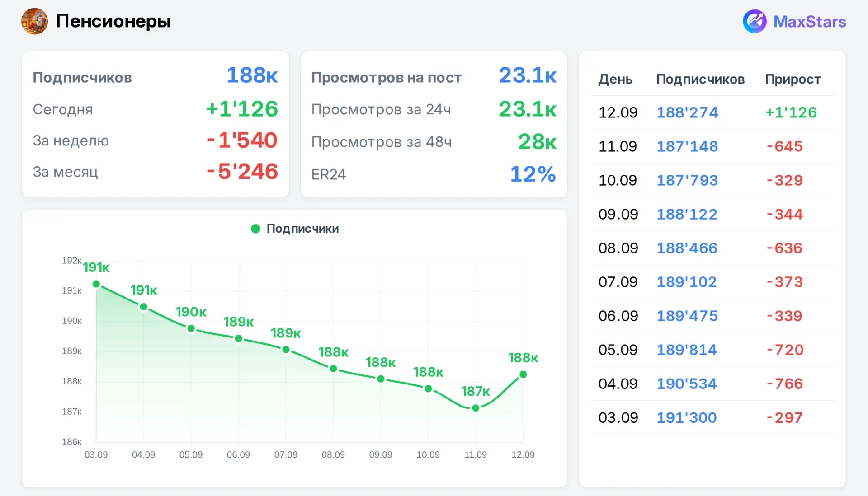The height and width of the screenshot is (496, 868).
Task: Click the Прирост column header
Action: (x=793, y=80)
